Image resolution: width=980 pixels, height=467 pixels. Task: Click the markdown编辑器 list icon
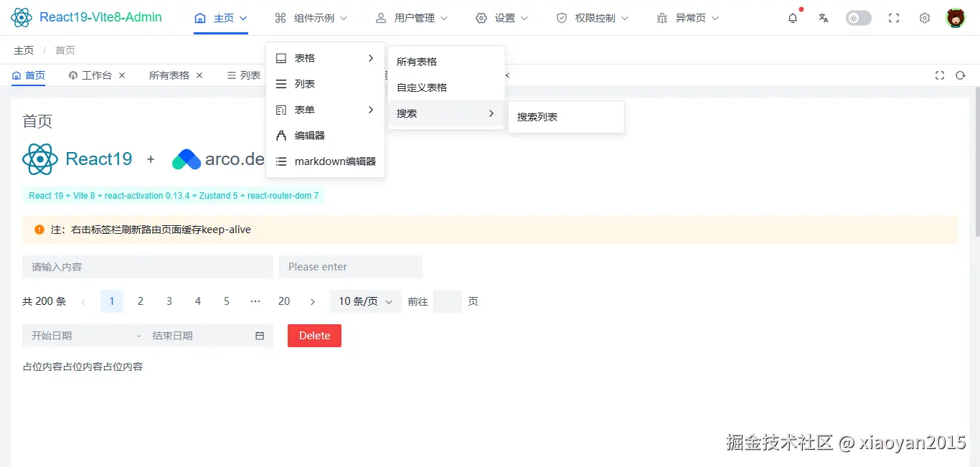281,161
